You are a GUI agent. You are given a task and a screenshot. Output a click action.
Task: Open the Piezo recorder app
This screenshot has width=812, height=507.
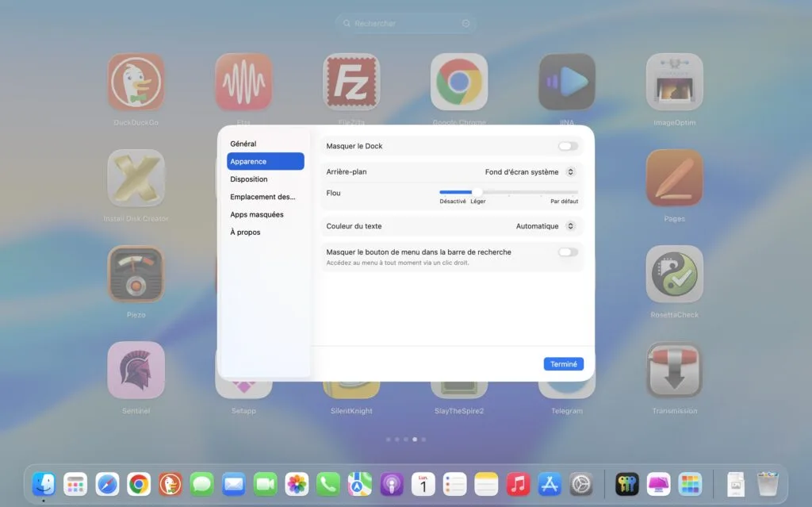click(136, 274)
